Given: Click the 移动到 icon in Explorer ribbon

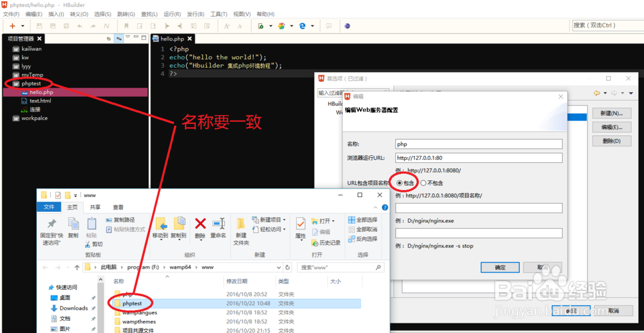Looking at the screenshot, I should [x=160, y=224].
